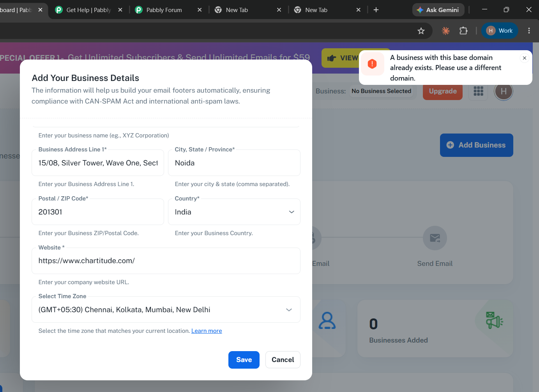Click 'Enter your Business ZIP/Postal Code.' hint
The width and height of the screenshot is (539, 392).
88,233
